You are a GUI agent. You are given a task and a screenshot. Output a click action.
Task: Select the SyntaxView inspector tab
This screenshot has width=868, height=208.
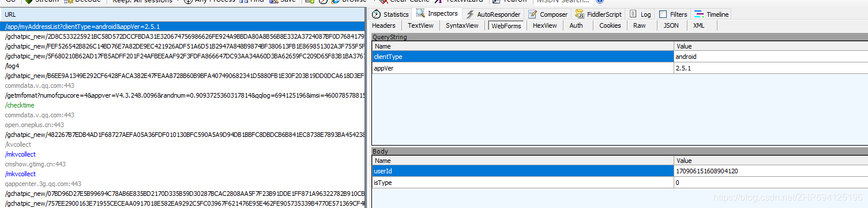pyautogui.click(x=462, y=25)
